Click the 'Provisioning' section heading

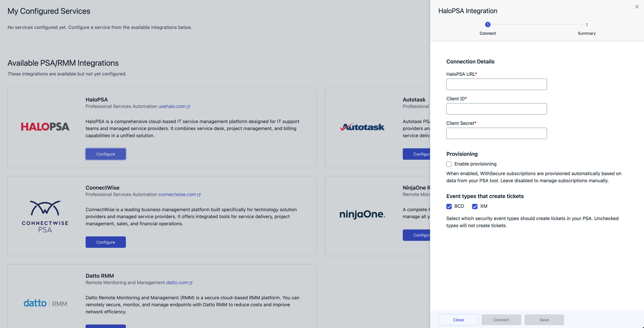point(462,154)
